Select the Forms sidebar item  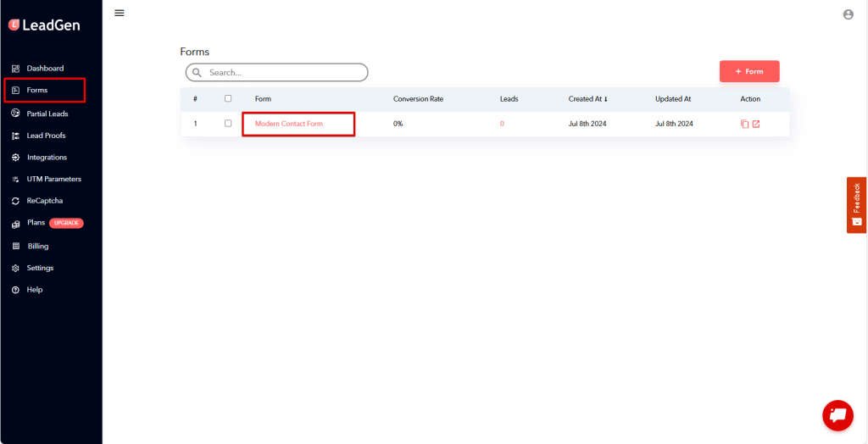(37, 90)
